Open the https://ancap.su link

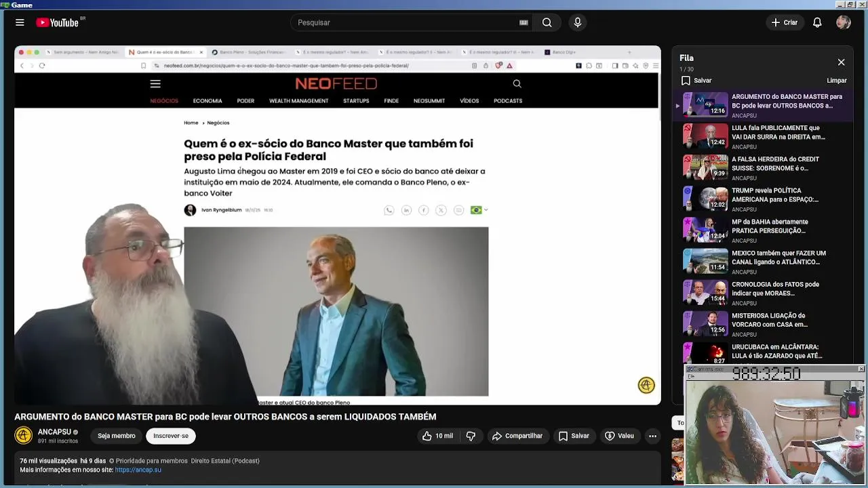coord(138,470)
